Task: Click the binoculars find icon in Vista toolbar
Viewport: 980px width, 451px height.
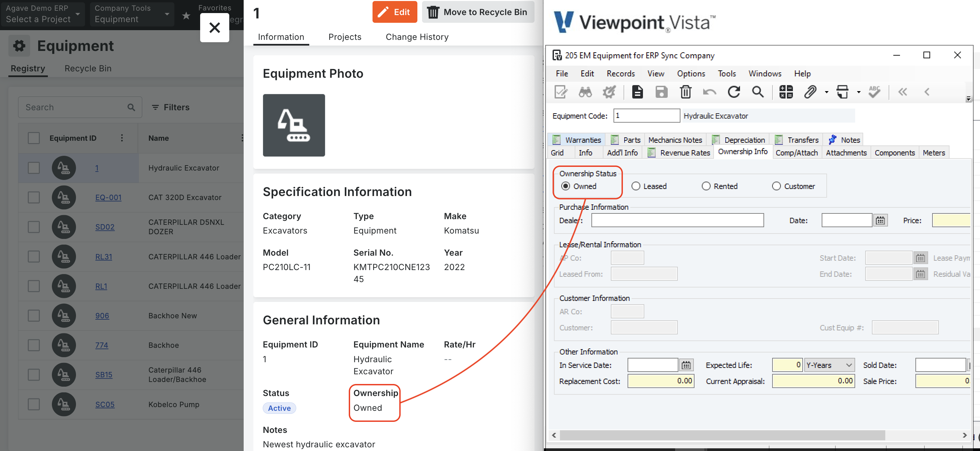Action: [x=585, y=92]
